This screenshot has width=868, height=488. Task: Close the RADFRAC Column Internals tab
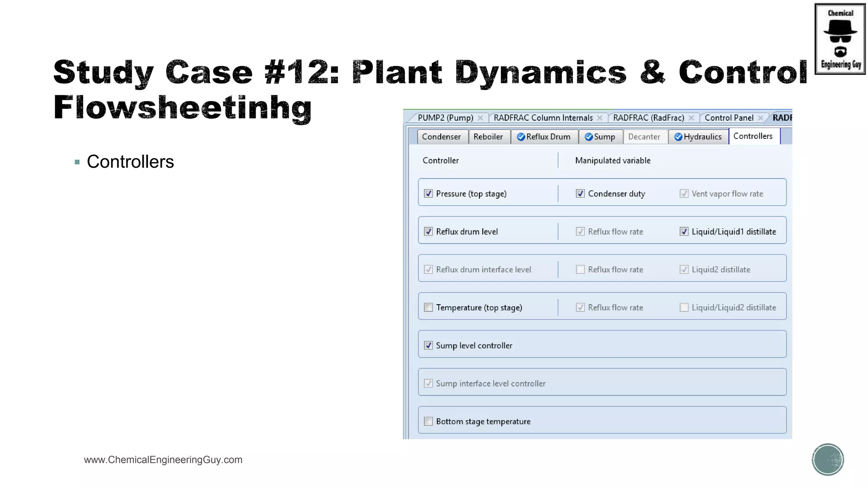click(x=600, y=118)
